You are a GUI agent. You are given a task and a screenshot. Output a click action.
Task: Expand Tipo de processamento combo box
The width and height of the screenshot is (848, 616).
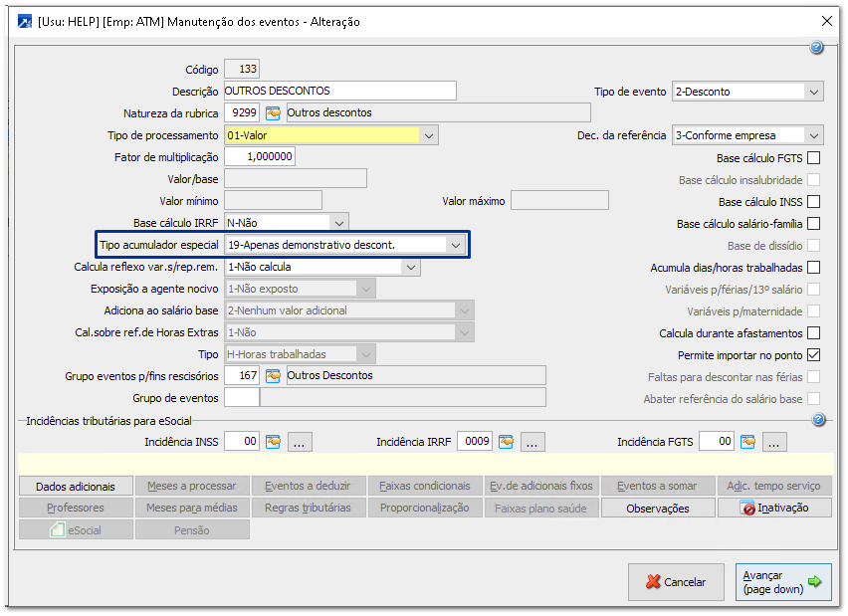428,135
